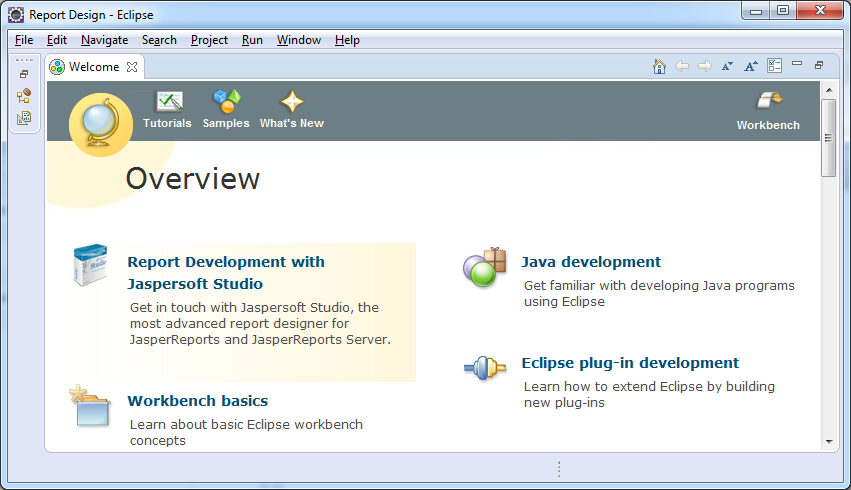Close the Welcome tab
This screenshot has width=851, height=490.
pyautogui.click(x=132, y=67)
